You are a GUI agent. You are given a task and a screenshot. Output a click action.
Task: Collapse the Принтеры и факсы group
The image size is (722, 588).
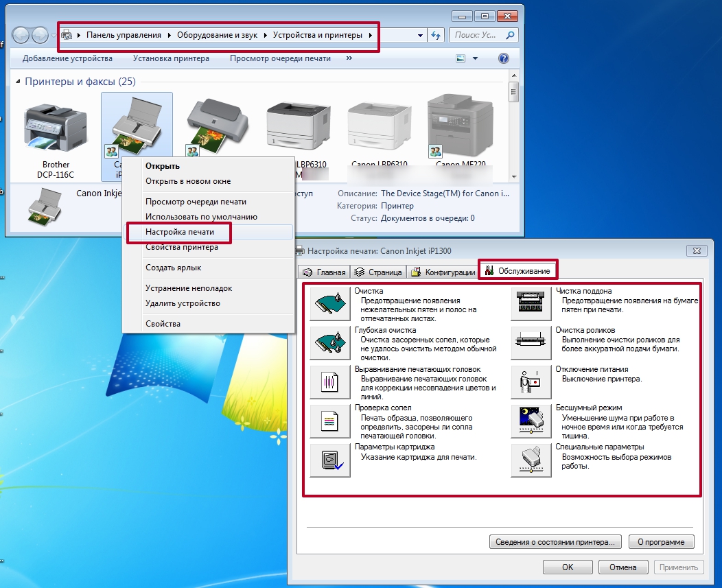point(19,82)
